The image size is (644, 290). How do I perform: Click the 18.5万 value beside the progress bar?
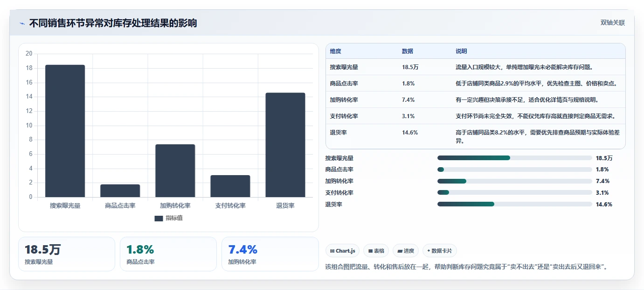(604, 158)
